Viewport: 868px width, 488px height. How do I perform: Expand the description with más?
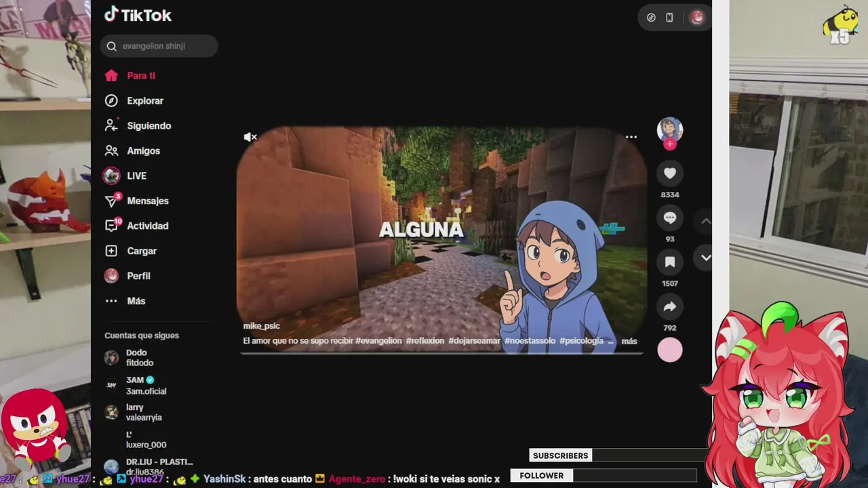click(629, 342)
